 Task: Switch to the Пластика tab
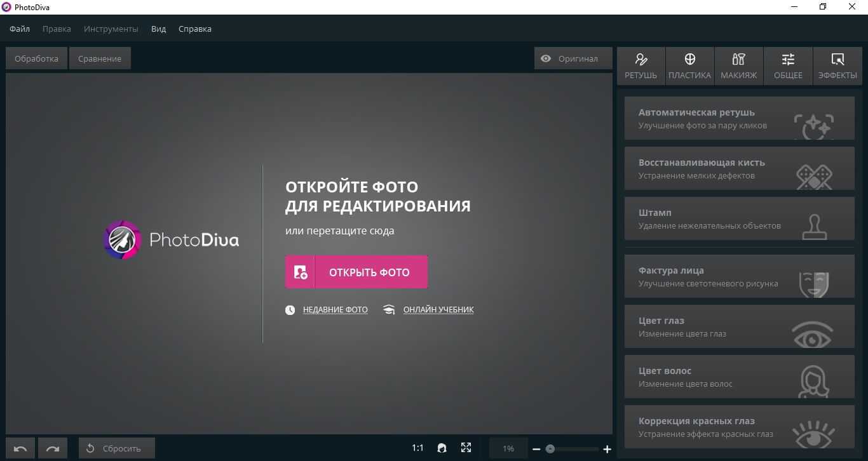(x=689, y=66)
